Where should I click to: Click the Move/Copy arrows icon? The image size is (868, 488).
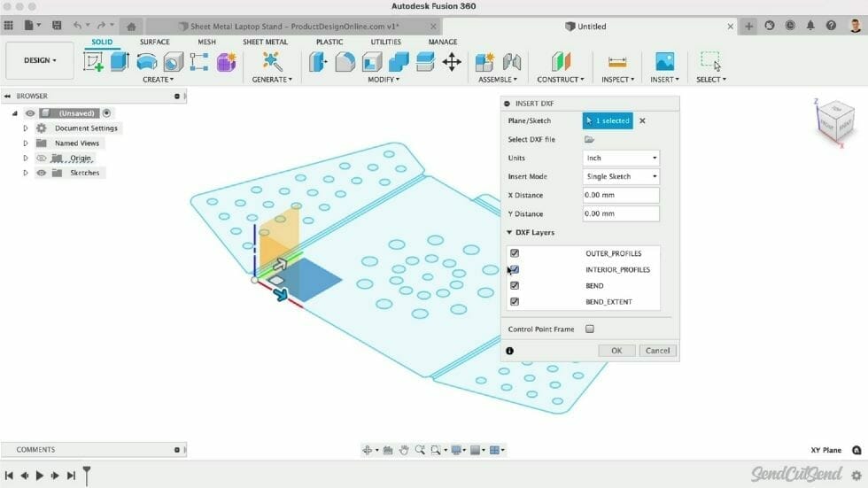452,61
